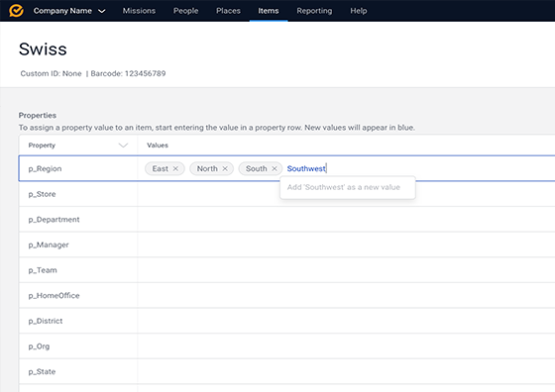This screenshot has width=555, height=392.
Task: Open the Missions menu
Action: (139, 11)
